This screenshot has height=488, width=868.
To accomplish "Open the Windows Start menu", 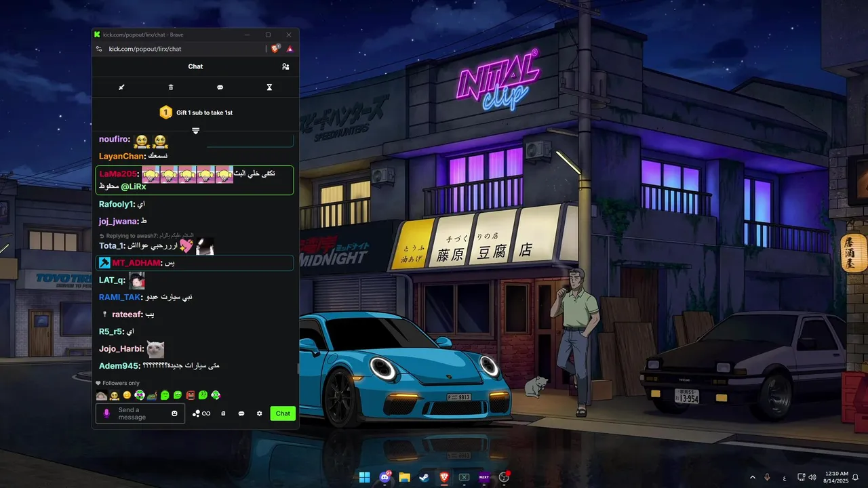I will click(364, 477).
